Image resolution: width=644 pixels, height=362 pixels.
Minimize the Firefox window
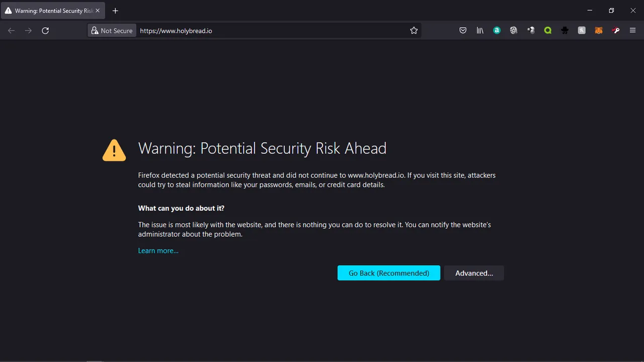[590, 11]
